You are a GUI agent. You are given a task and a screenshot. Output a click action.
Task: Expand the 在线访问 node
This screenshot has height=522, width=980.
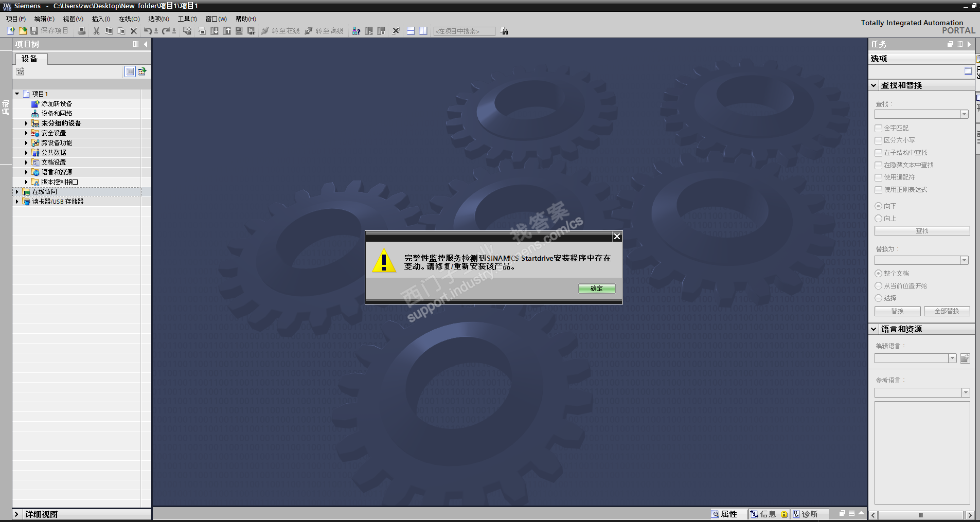(17, 192)
